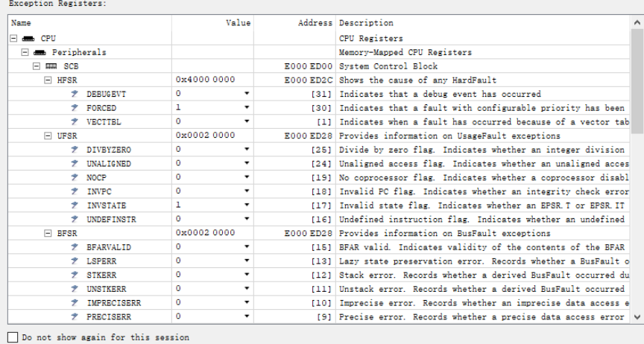Open the INVSTATE value dropdown

246,206
